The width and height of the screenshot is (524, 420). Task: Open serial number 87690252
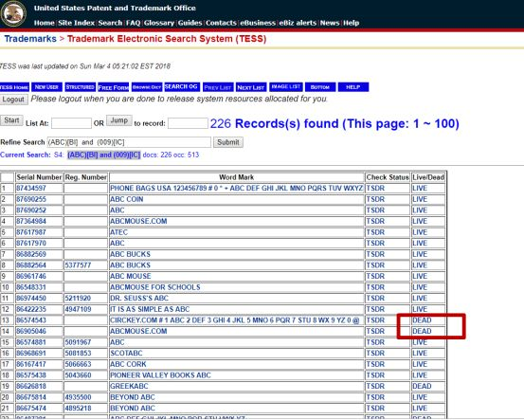(31, 210)
